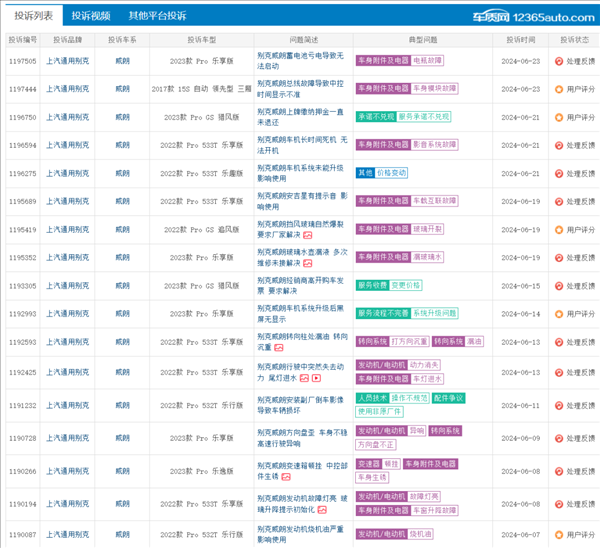Click the 车质网 12365auto.com logo

(x=538, y=15)
